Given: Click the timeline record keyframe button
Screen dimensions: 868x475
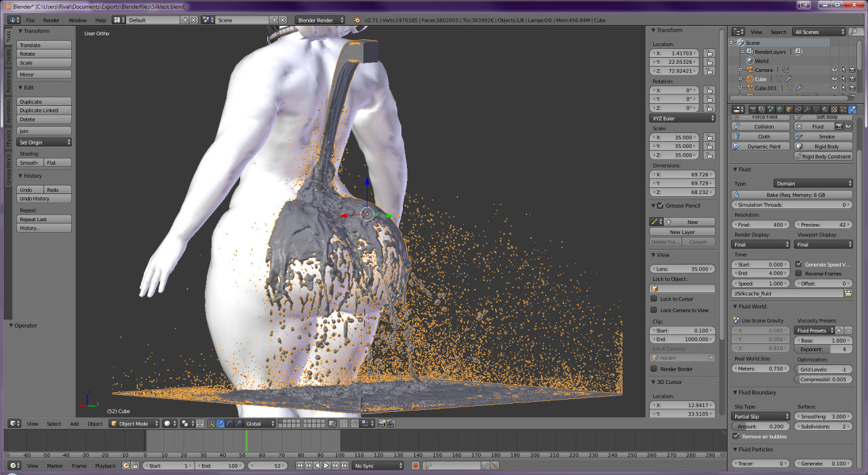Looking at the screenshot, I should click(415, 465).
